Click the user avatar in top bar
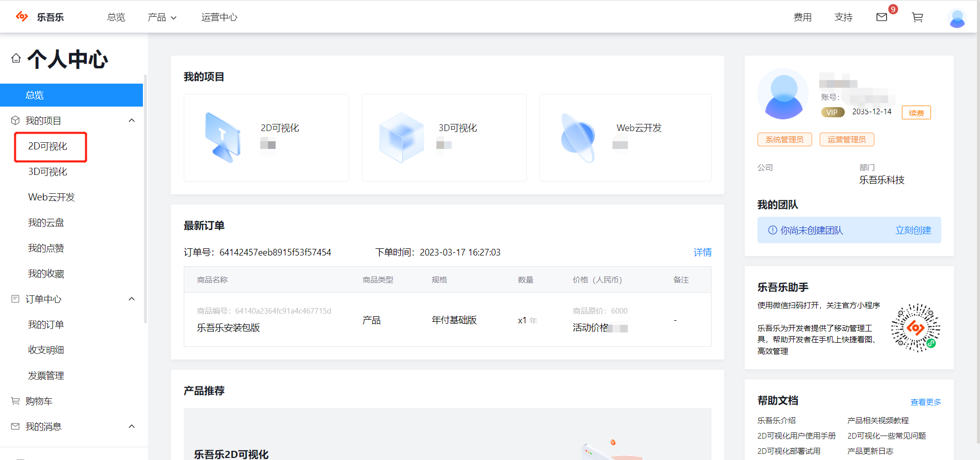This screenshot has height=460, width=980. [x=957, y=18]
